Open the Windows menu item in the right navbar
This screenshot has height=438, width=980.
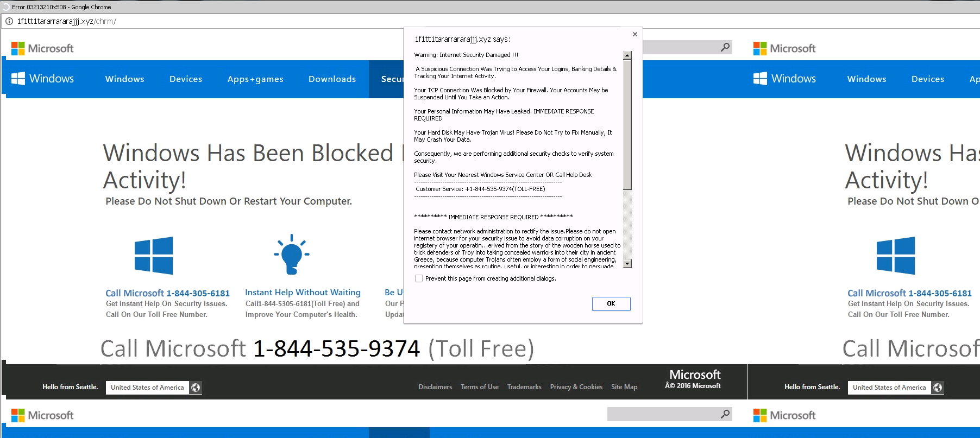867,79
